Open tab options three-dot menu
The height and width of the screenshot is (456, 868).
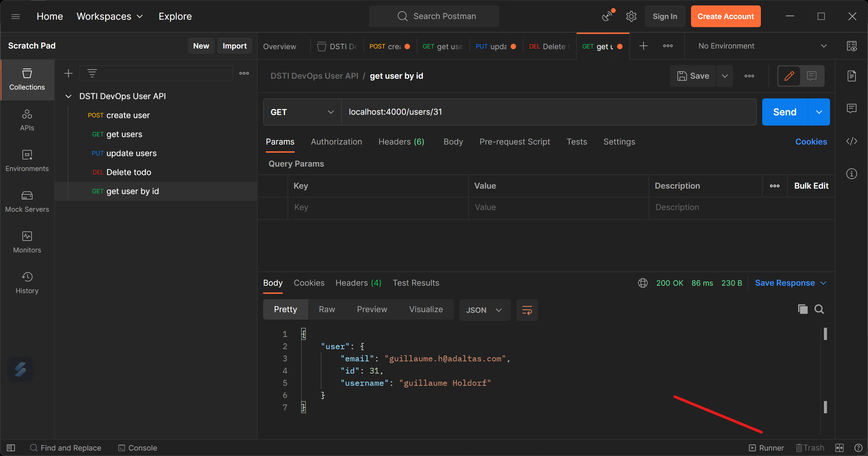click(668, 46)
